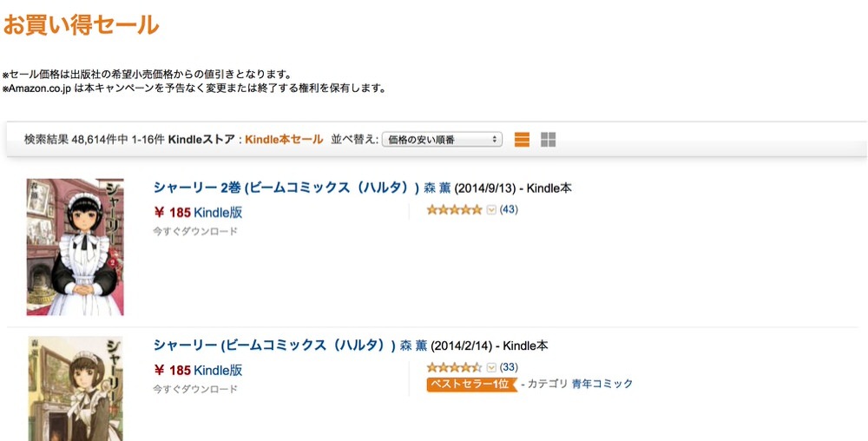The width and height of the screenshot is (868, 441).
Task: Click the five-star rating of シャーリー 2巻
Action: click(x=455, y=210)
